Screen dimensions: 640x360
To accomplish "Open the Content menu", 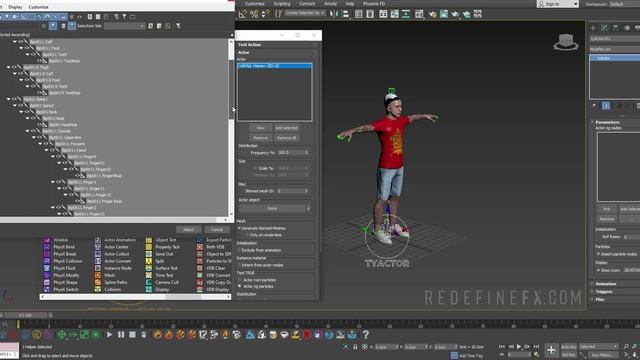I will click(307, 4).
